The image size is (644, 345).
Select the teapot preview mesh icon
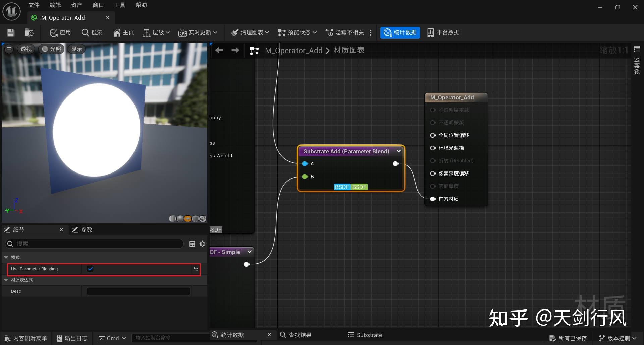pyautogui.click(x=203, y=218)
